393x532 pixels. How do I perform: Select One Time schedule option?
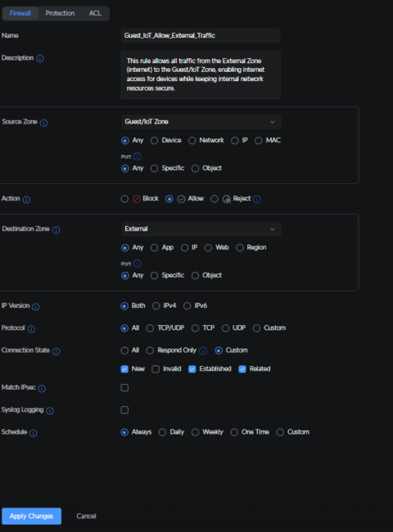(x=234, y=432)
